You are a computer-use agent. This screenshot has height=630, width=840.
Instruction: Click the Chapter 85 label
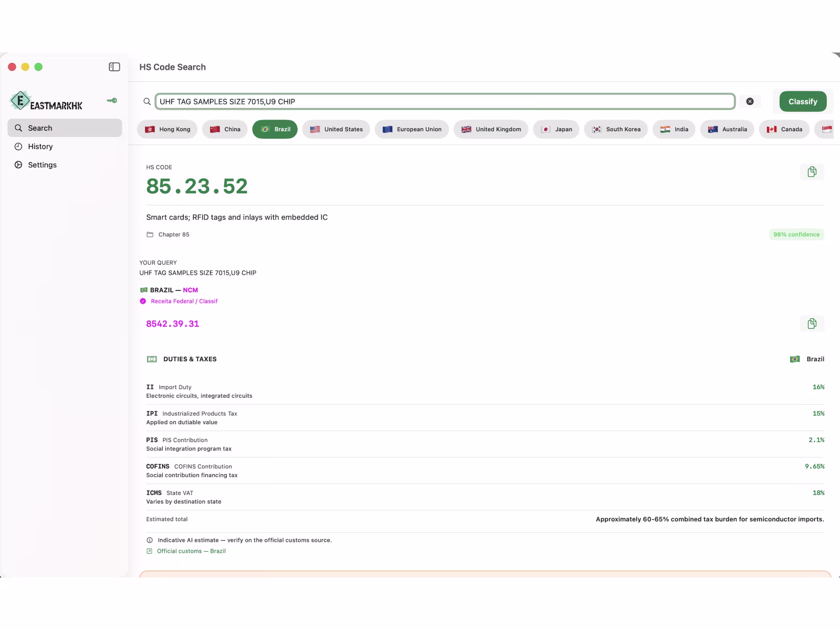(174, 235)
